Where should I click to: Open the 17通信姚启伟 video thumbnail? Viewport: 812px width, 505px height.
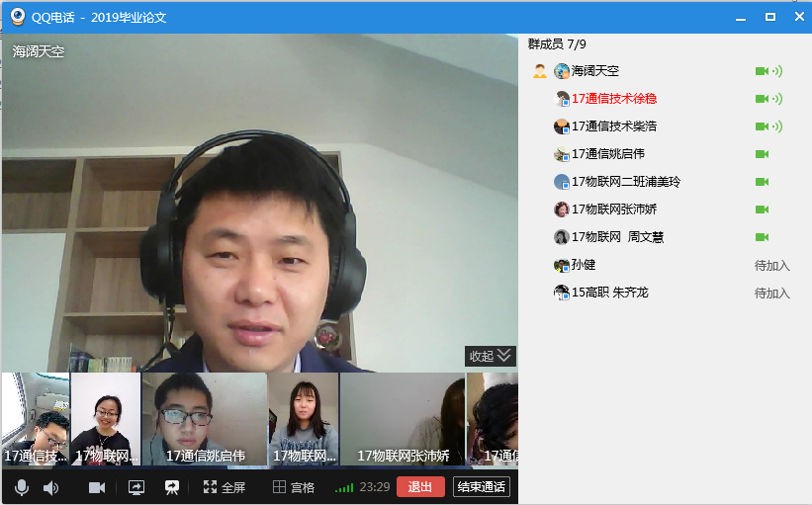(205, 419)
